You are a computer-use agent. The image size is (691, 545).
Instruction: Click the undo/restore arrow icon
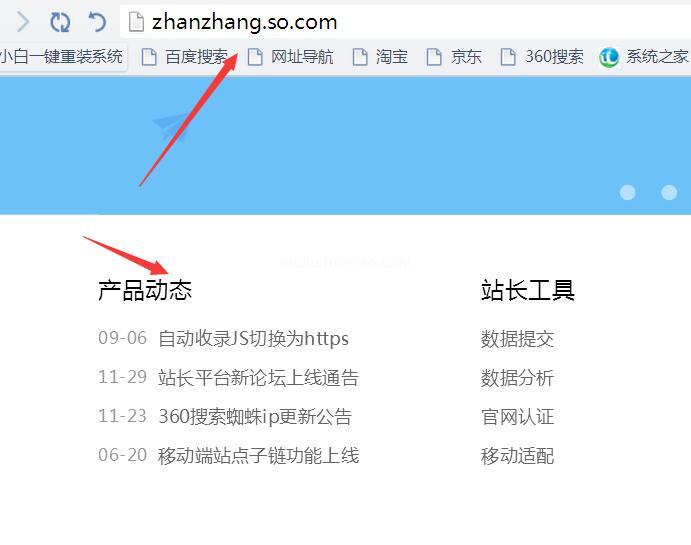pos(97,22)
